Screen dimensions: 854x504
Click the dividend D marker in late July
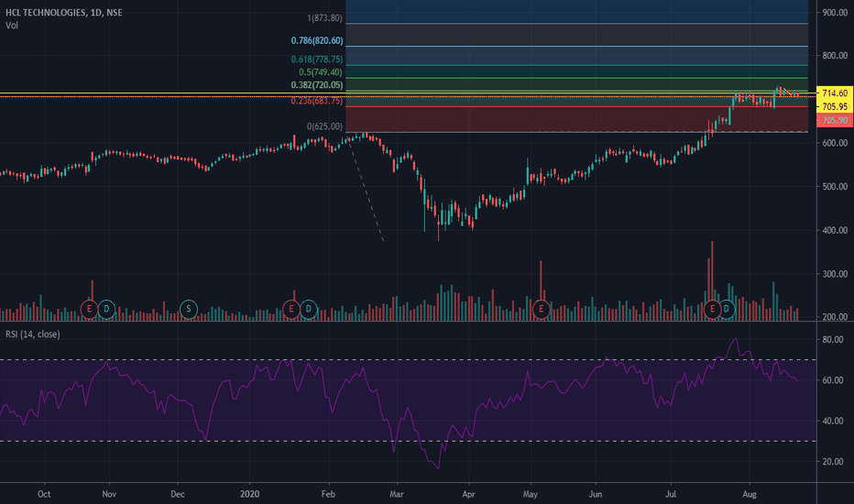coord(727,309)
